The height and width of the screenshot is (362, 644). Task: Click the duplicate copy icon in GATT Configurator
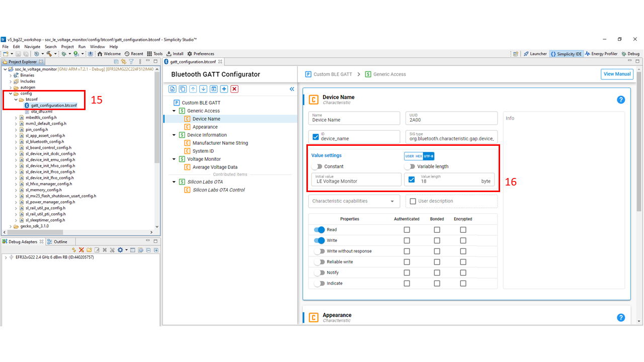pos(183,89)
